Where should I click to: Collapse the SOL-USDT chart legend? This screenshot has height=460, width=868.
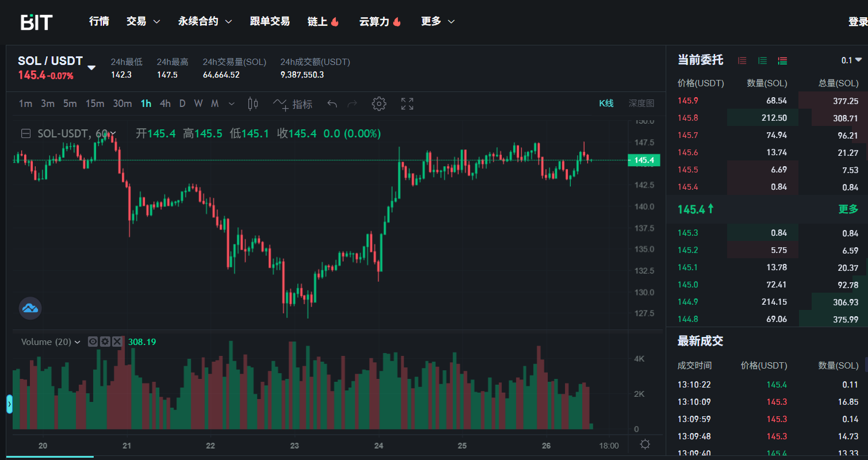[26, 134]
